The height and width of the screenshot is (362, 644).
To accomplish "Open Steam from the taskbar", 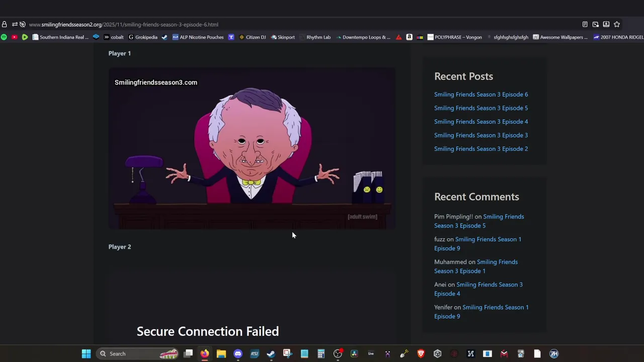I will 271,353.
